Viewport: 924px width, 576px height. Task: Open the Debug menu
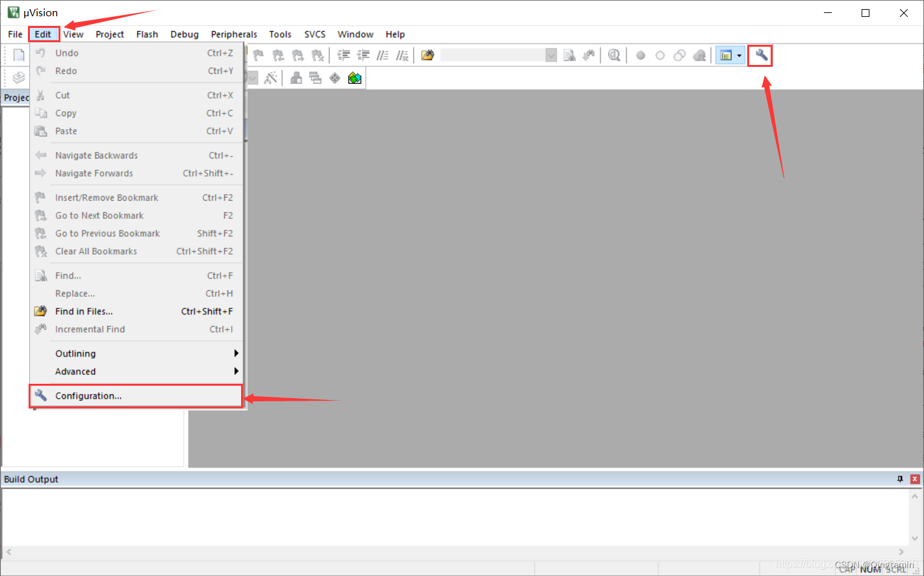[185, 34]
